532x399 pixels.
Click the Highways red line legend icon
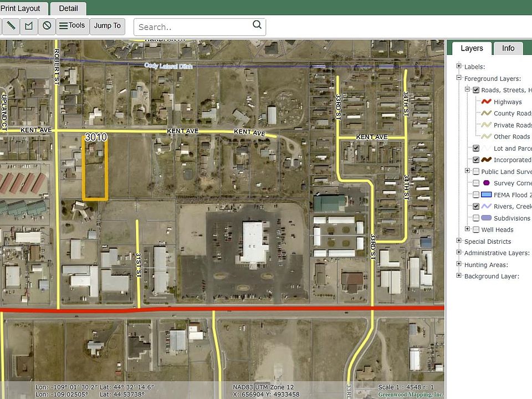pyautogui.click(x=486, y=102)
